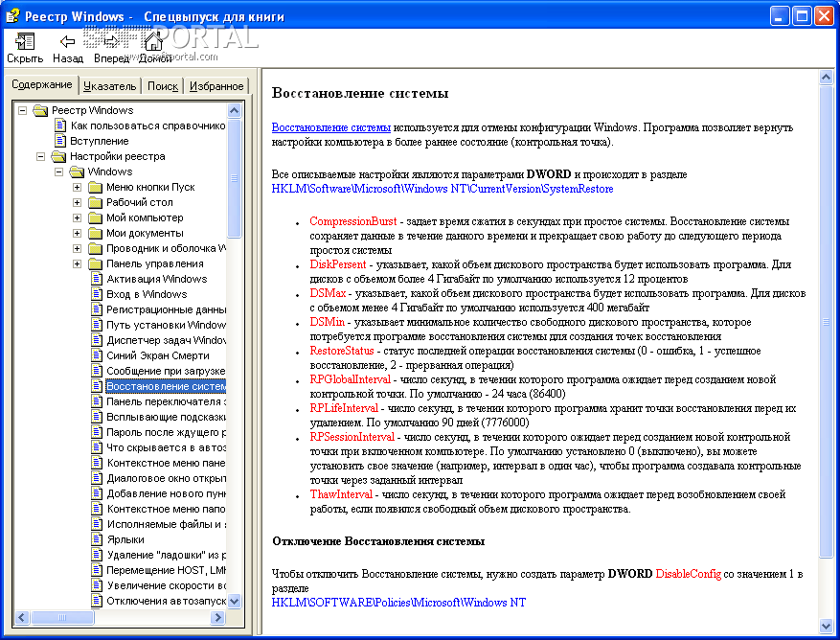Click the help window title bar icon
This screenshot has height=640, width=840.
click(12, 16)
